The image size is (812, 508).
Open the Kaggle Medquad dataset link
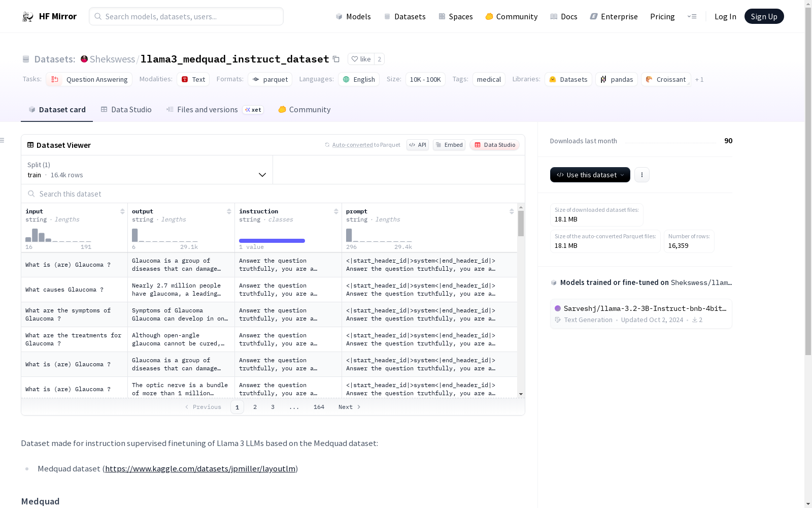(x=200, y=468)
